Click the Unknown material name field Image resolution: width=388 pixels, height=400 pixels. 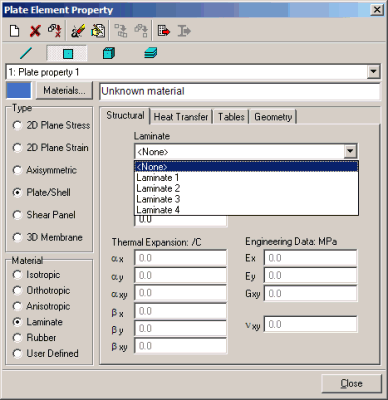(240, 91)
